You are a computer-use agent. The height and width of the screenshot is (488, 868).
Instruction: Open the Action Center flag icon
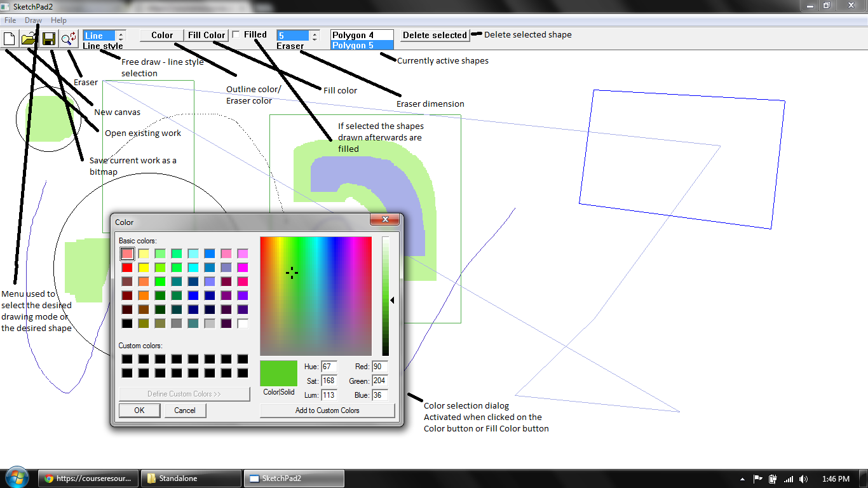pyautogui.click(x=758, y=479)
